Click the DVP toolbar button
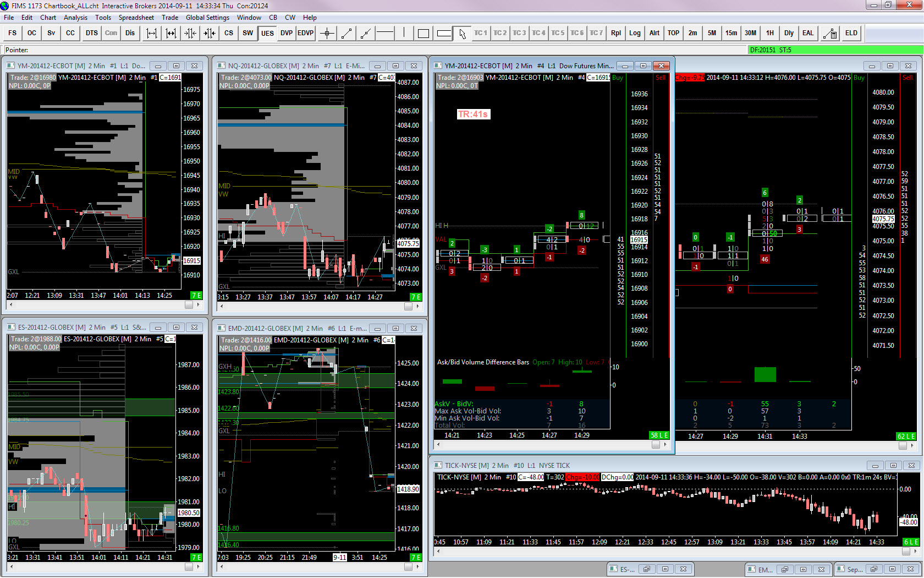 click(x=287, y=33)
